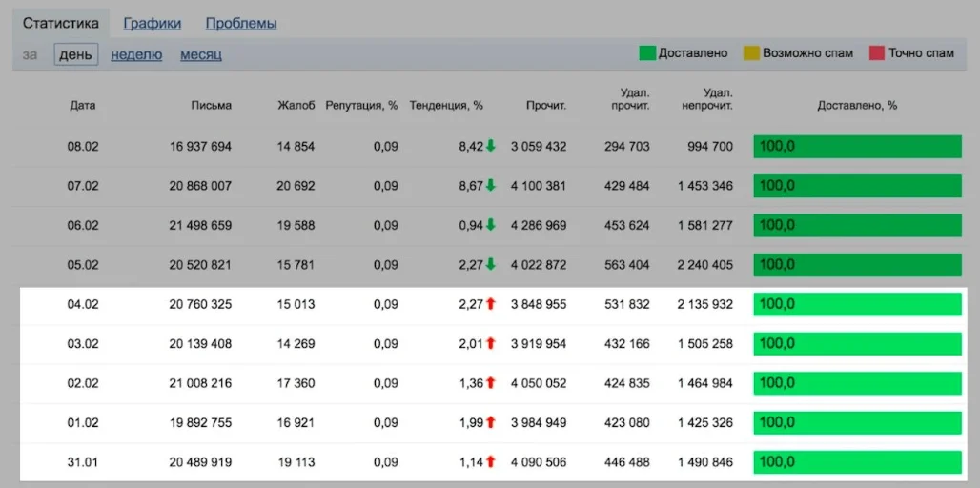The image size is (980, 488).
Task: Show statistics for неделю period
Action: pos(136,54)
